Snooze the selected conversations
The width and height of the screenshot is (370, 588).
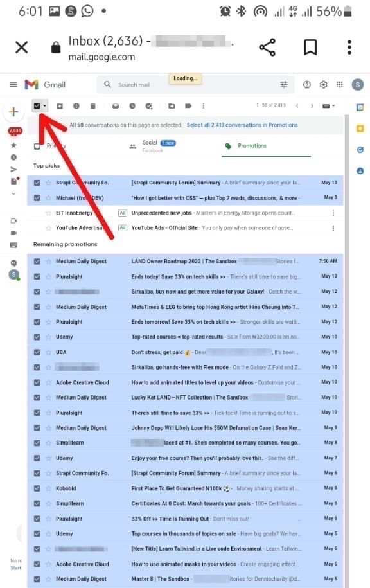(132, 106)
